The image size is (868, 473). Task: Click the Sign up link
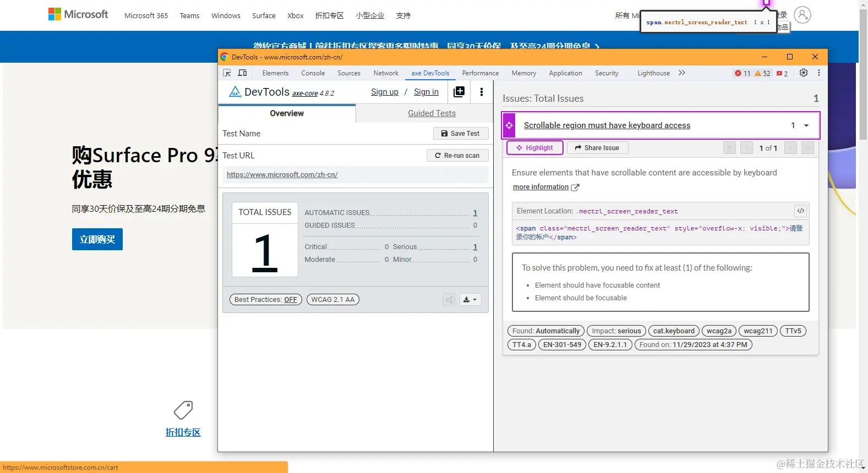(x=385, y=92)
